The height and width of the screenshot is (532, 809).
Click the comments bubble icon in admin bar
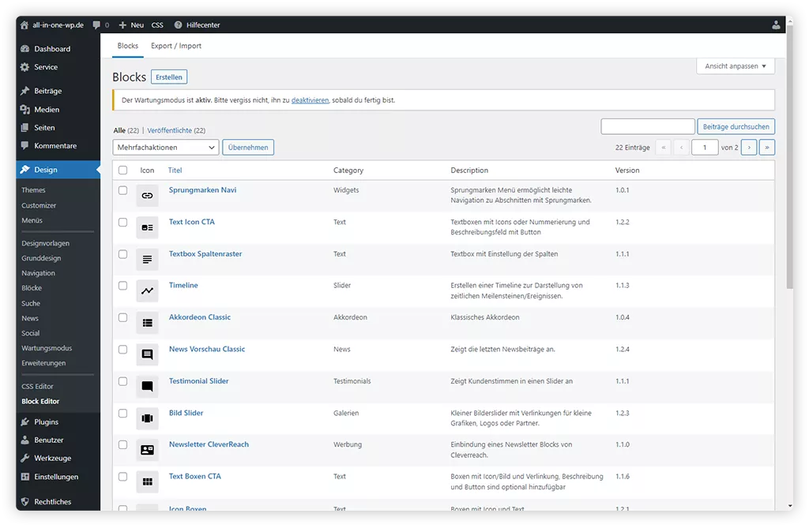tap(96, 25)
